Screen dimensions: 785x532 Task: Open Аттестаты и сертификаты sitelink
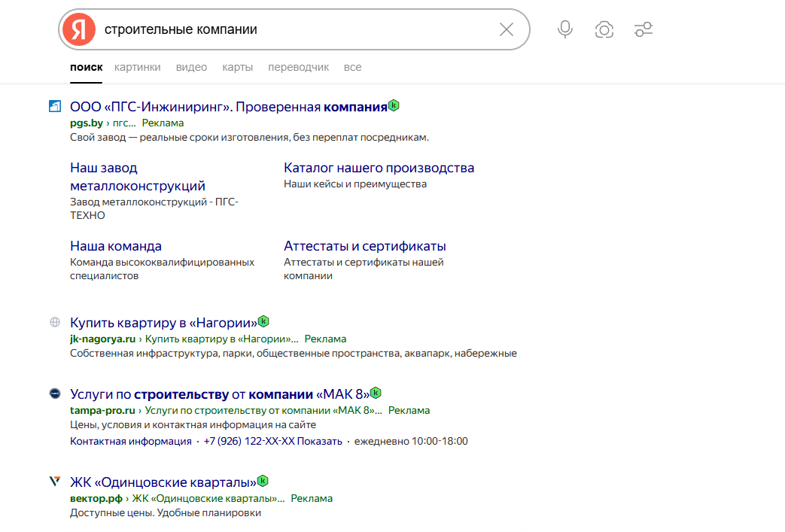365,246
